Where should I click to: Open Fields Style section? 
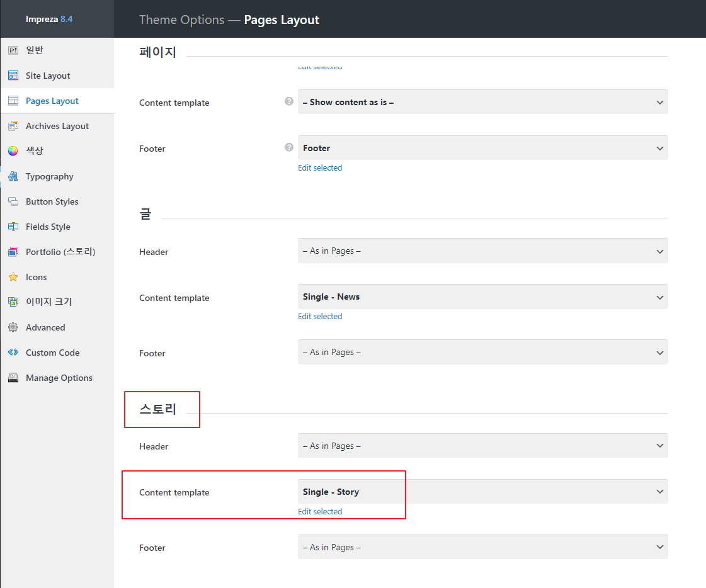click(x=57, y=227)
